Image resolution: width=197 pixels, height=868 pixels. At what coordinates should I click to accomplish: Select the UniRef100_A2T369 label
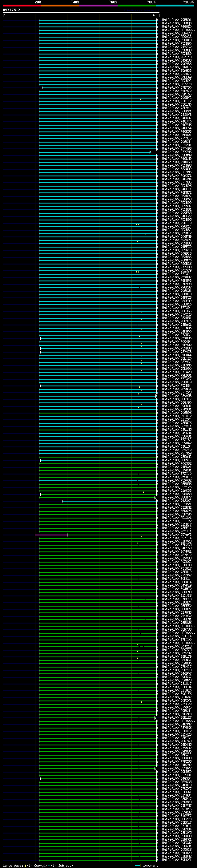tap(176, 454)
